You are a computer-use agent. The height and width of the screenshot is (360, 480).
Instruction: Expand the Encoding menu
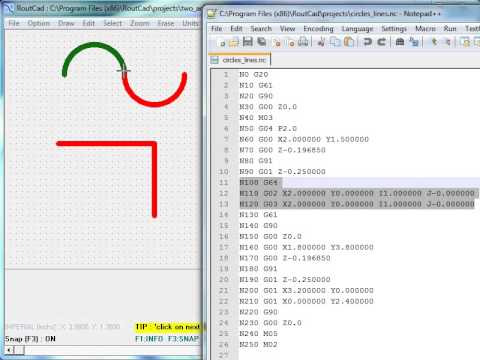318,29
